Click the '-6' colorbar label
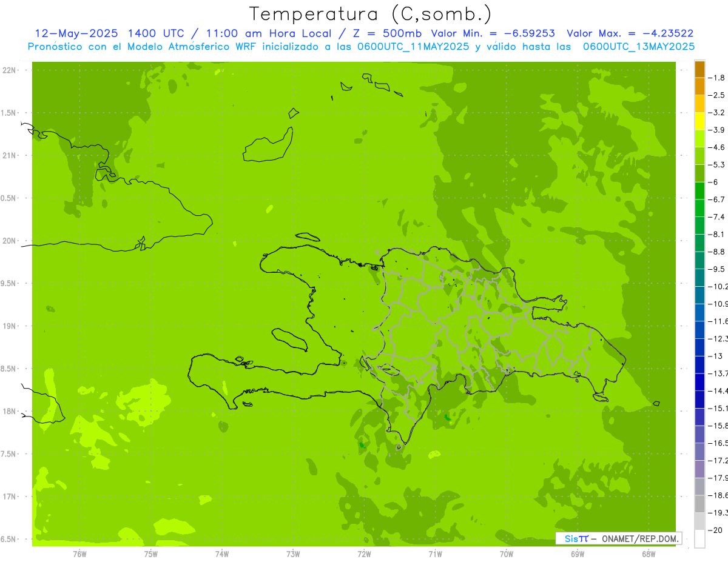Image resolution: width=728 pixels, height=562 pixels. point(713,182)
